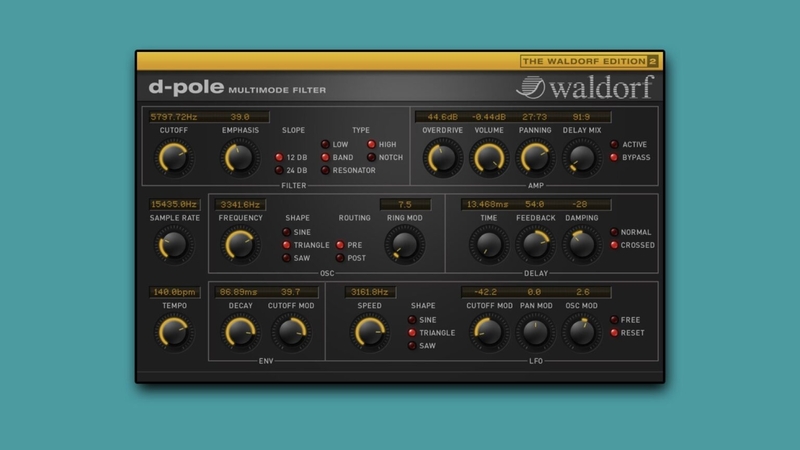Image resolution: width=800 pixels, height=450 pixels.
Task: Click the OSC Frequency knob
Action: [x=240, y=245]
